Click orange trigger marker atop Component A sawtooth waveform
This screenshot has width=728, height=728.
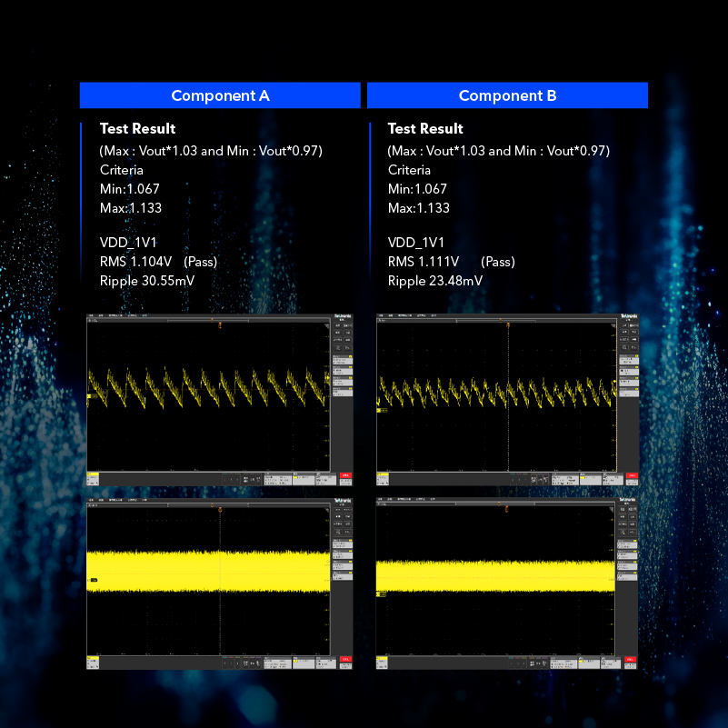point(220,324)
